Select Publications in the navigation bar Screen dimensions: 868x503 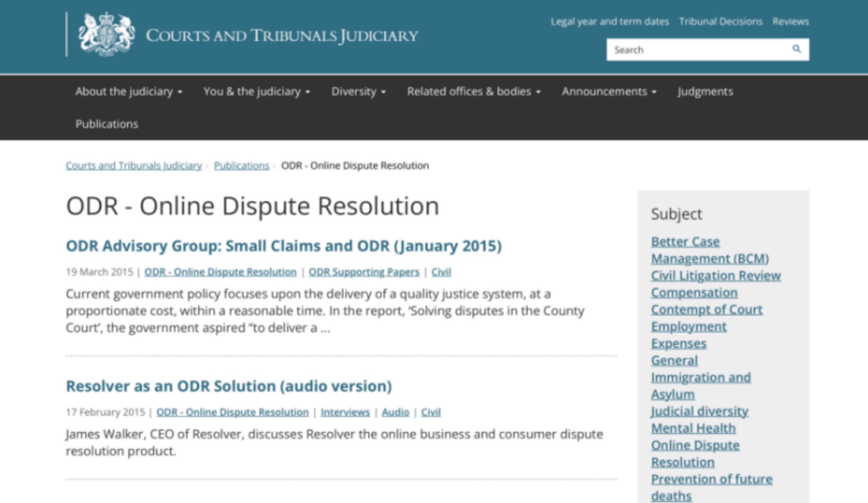(107, 124)
